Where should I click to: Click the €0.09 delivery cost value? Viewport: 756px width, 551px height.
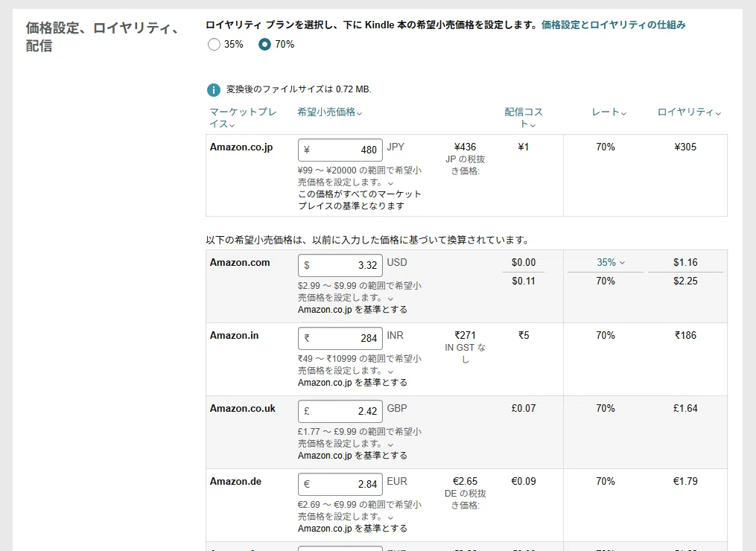524,481
